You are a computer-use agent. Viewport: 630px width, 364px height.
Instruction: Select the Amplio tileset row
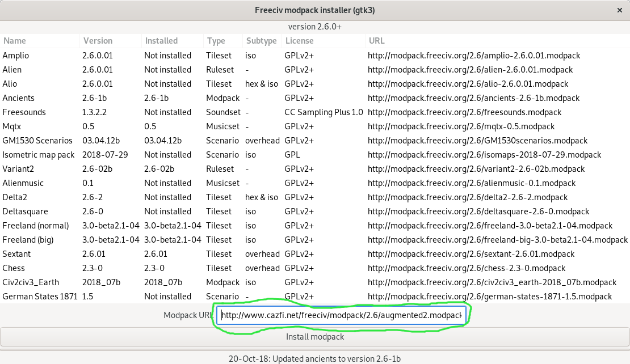click(16, 56)
